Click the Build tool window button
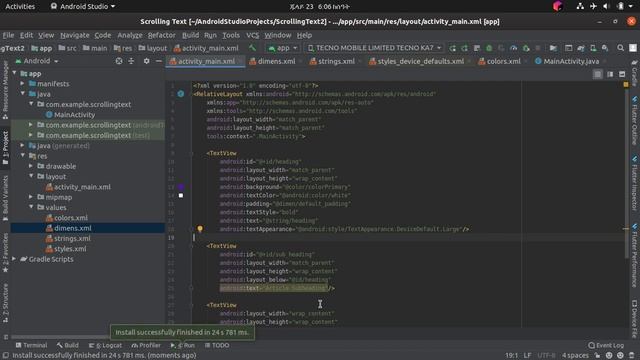640x360 pixels. click(x=68, y=345)
